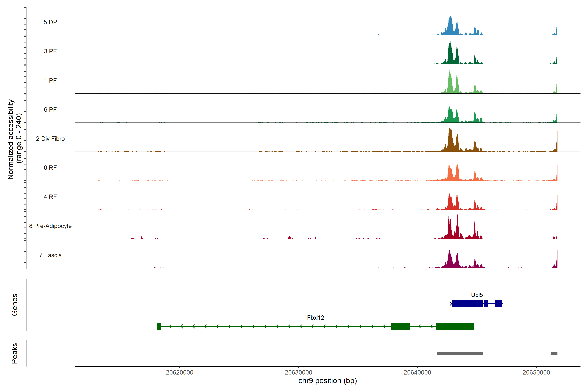Click the 7 Fascia track label

pyautogui.click(x=50, y=255)
